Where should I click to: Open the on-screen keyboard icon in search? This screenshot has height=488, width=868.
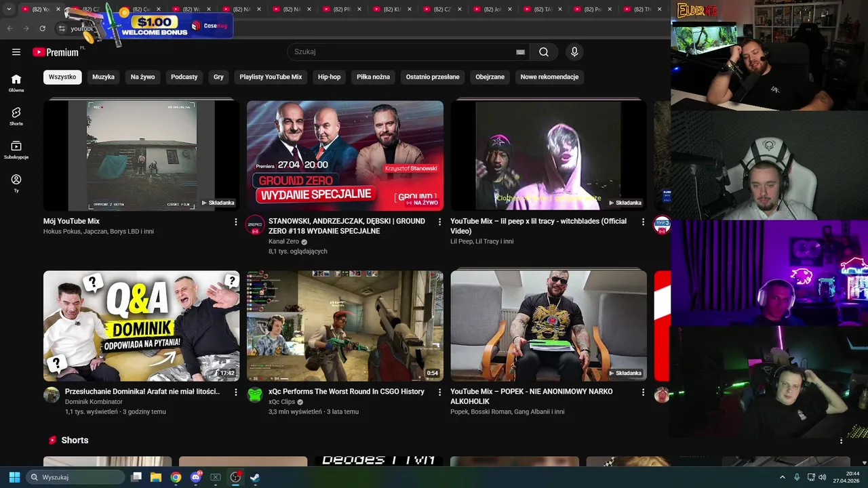tap(520, 52)
